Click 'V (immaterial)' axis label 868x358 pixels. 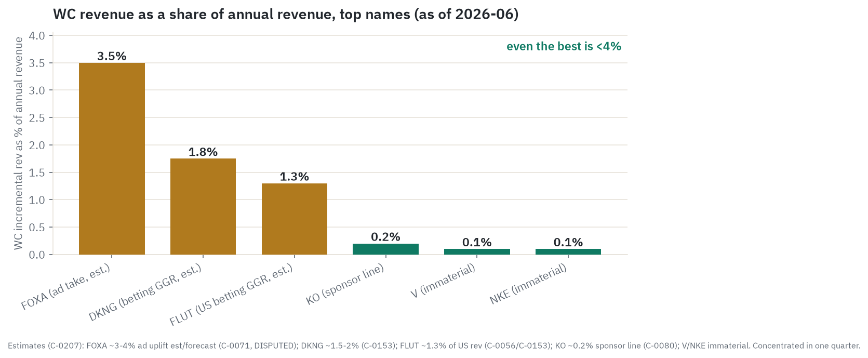pos(443,281)
